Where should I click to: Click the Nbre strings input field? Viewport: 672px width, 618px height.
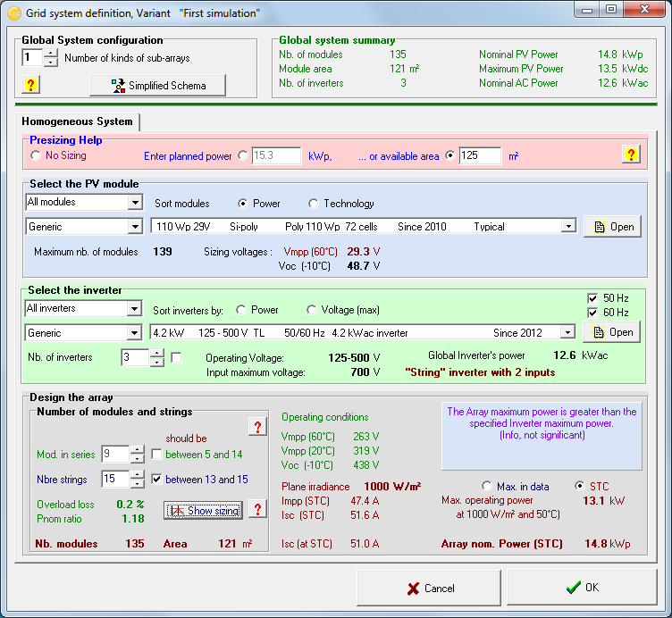(x=115, y=479)
